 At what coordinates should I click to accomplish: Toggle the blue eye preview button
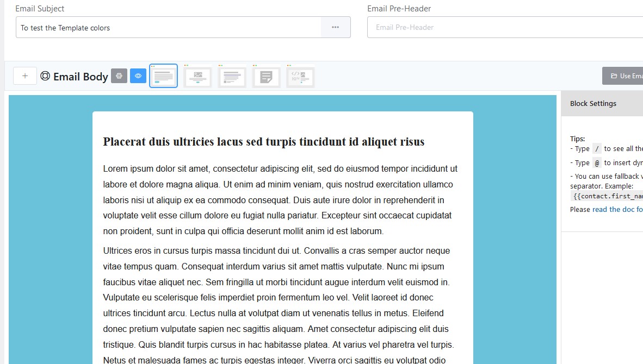(x=138, y=76)
